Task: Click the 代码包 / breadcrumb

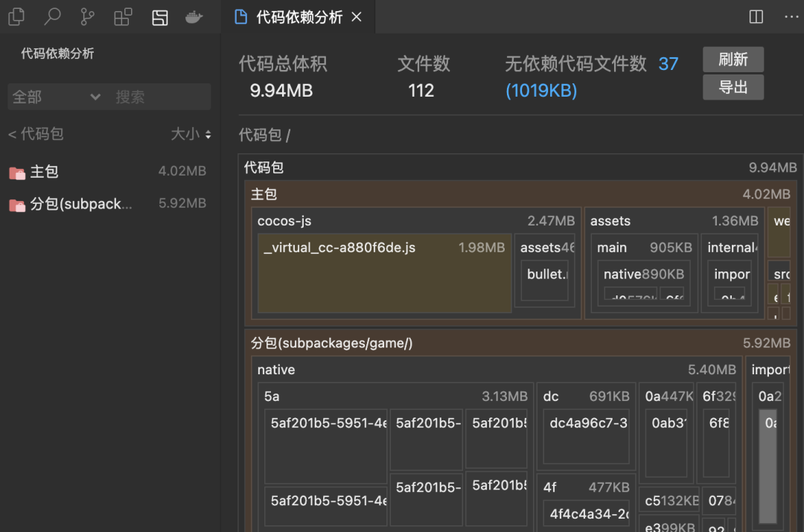Action: click(x=264, y=135)
